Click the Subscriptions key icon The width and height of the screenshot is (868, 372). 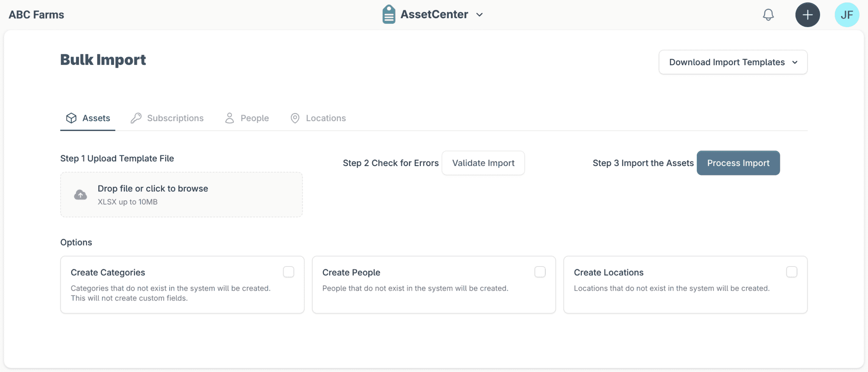(x=136, y=118)
